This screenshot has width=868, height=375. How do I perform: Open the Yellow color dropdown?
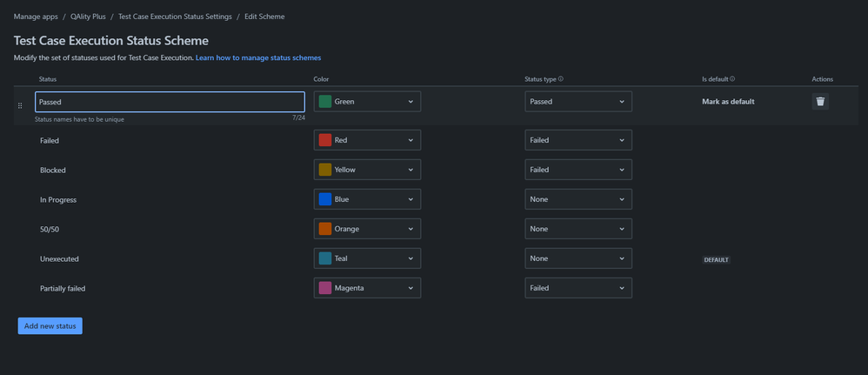[x=367, y=170]
